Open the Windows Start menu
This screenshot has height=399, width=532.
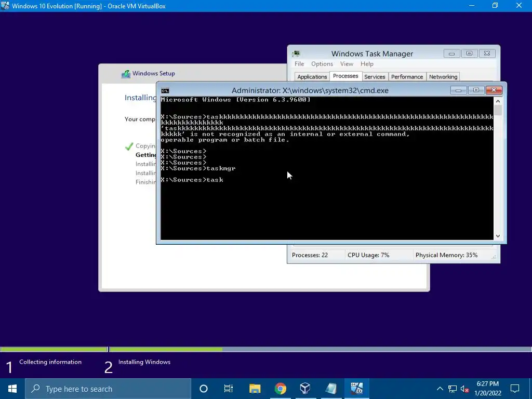12,389
